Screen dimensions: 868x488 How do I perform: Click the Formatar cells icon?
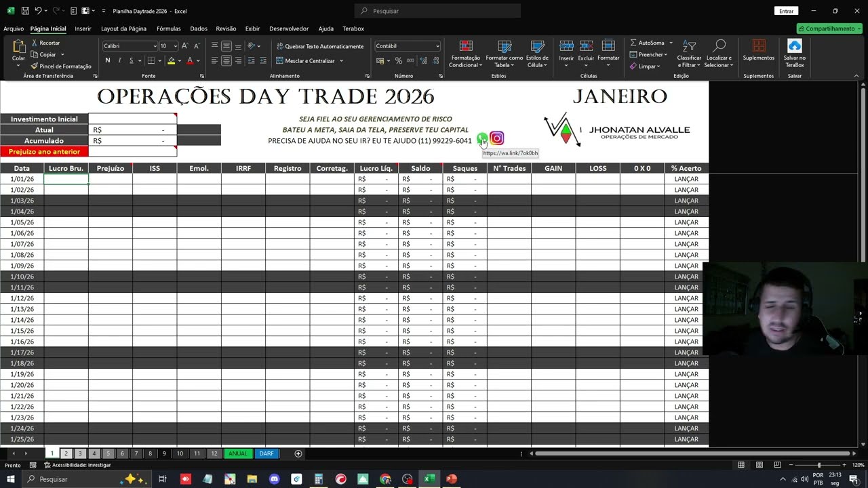tap(608, 46)
